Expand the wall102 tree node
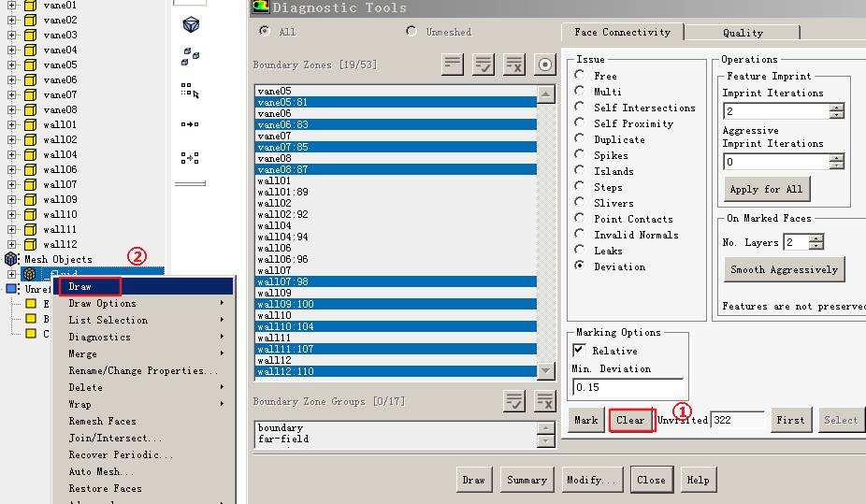Screen dimensions: 866x504 coord(11,139)
